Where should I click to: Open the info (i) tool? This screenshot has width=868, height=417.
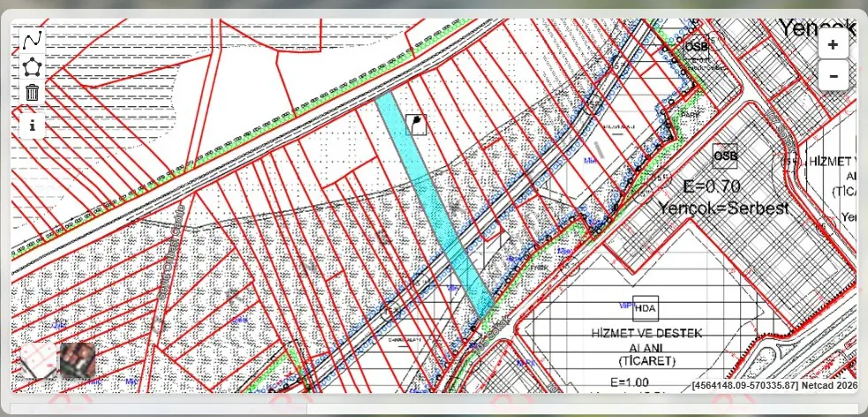pyautogui.click(x=33, y=125)
